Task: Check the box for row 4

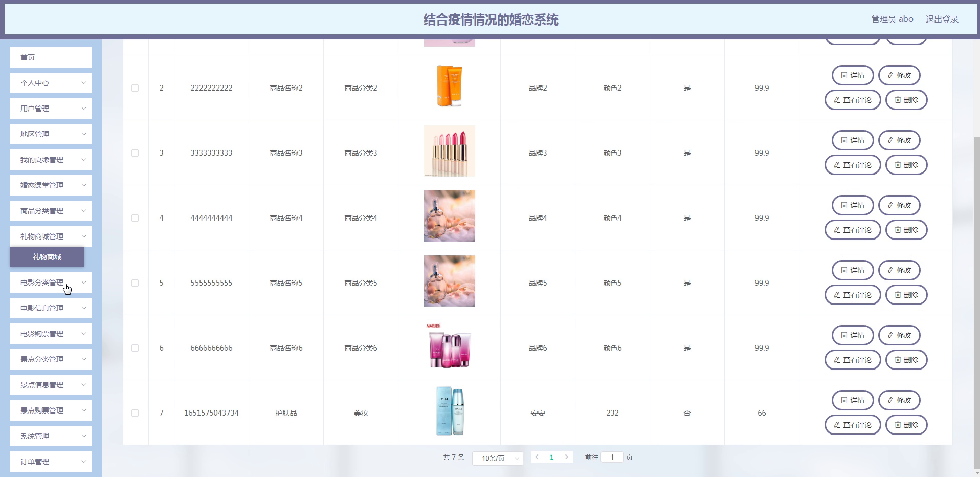Action: 135,218
